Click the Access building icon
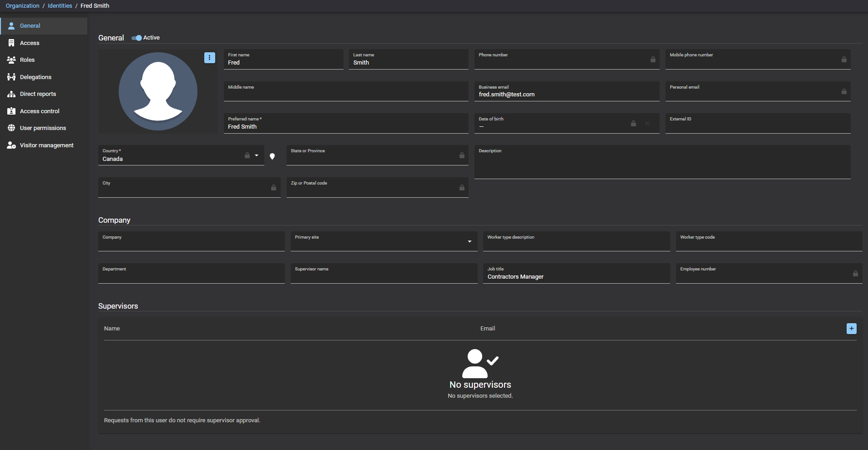Viewport: 868px width, 450px height. pyautogui.click(x=11, y=43)
